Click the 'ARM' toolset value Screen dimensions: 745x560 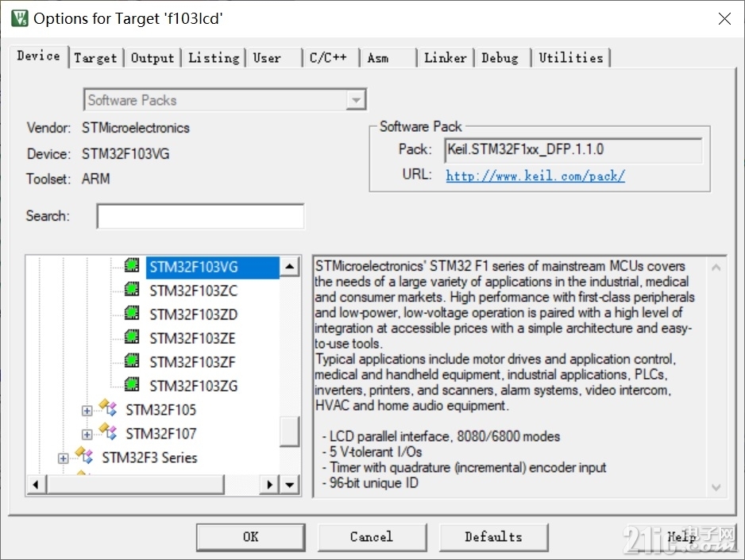pyautogui.click(x=96, y=179)
